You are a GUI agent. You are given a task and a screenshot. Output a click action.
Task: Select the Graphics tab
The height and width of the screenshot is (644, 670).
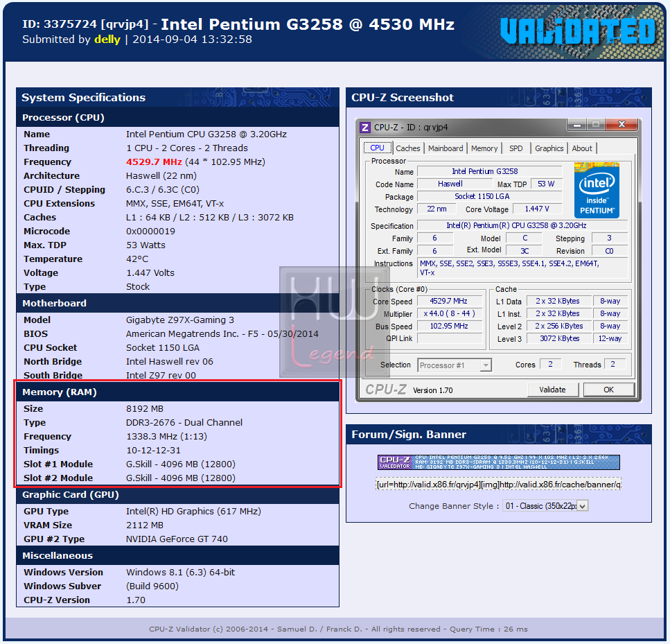pyautogui.click(x=549, y=148)
